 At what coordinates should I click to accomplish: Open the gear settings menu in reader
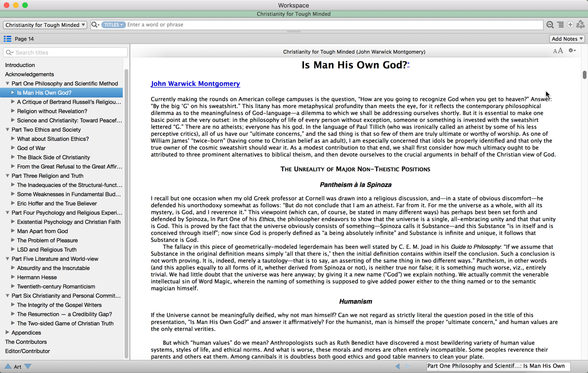tap(572, 51)
